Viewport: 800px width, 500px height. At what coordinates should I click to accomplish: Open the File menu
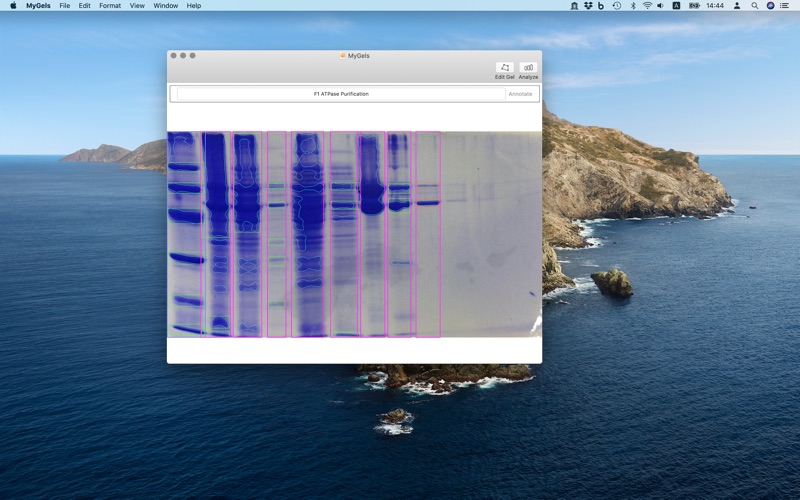tap(64, 5)
